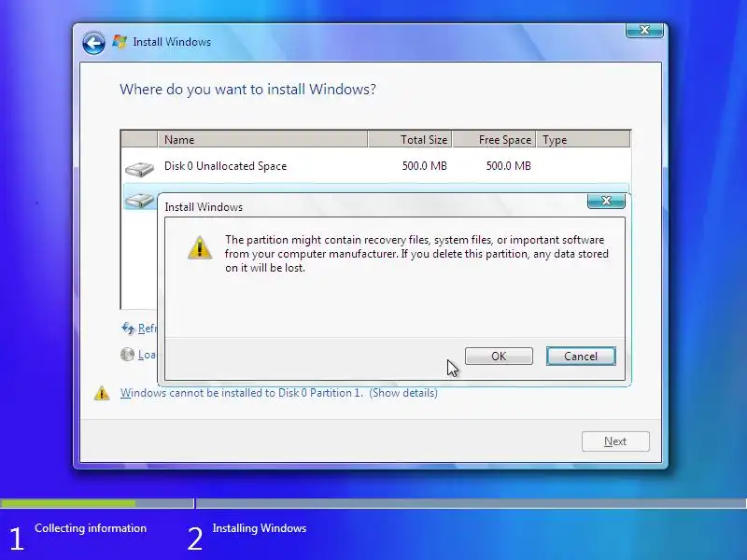Screen dimensions: 747x560
Task: Close the main Install Windows window
Action: (x=644, y=30)
